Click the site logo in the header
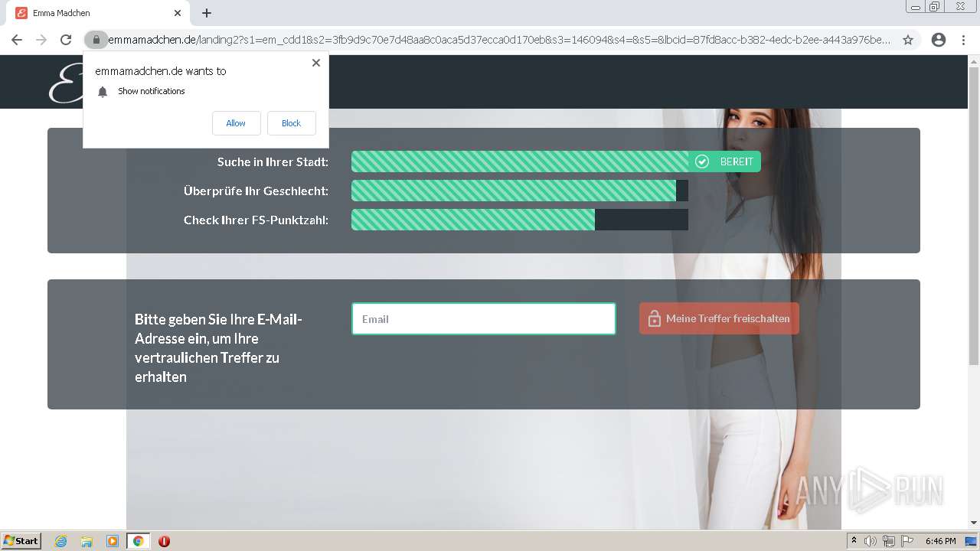The width and height of the screenshot is (980, 551). (x=65, y=83)
